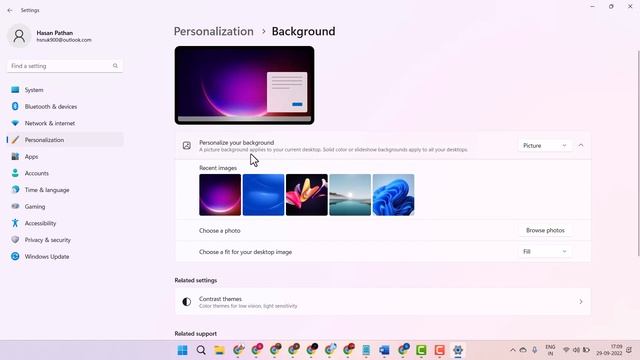Click the ENG IN language indicator

point(550,350)
